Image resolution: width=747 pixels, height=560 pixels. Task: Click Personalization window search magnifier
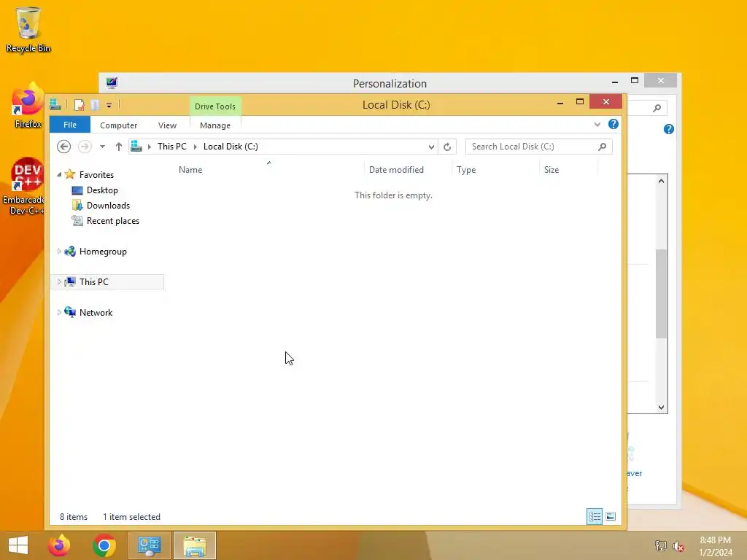point(657,108)
